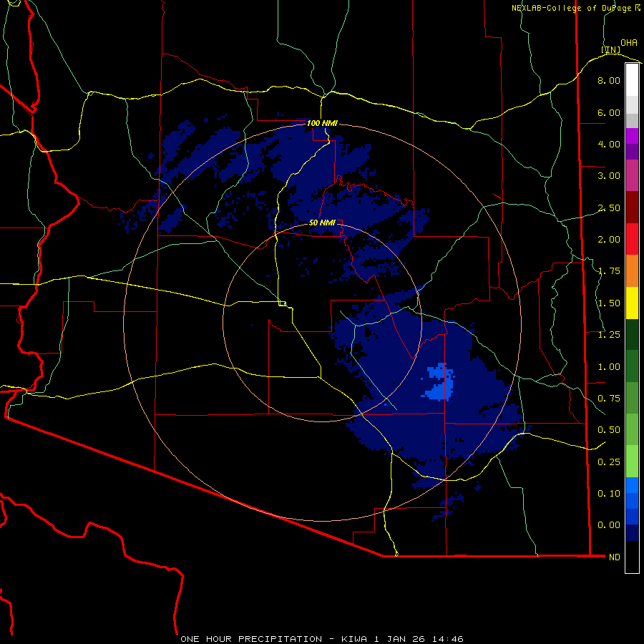
Task: Click the ND legend label
Action: 615,557
